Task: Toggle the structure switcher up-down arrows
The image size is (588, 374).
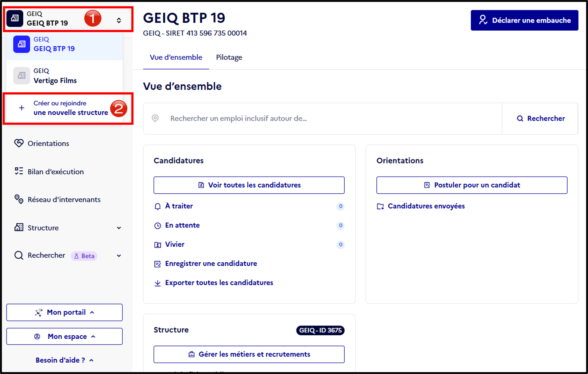Action: 119,20
